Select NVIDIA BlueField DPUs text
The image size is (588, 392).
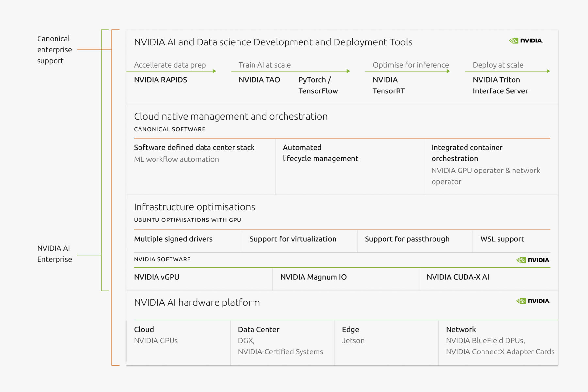tap(485, 341)
